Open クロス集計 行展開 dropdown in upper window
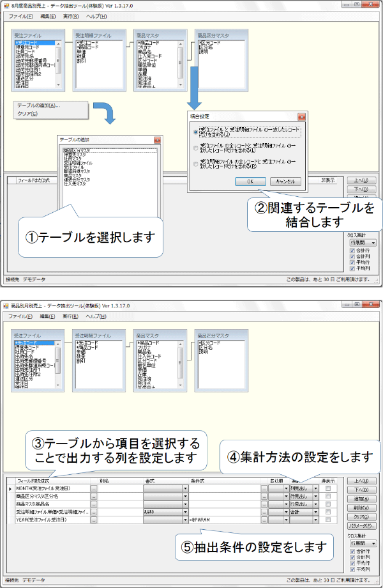The width and height of the screenshot is (383, 588). (363, 243)
